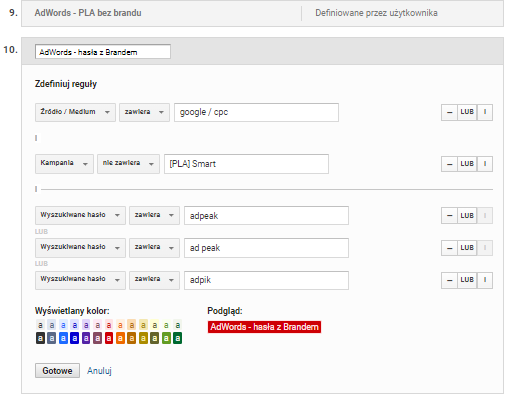Remove the google / cpc rule with minus button

click(449, 112)
